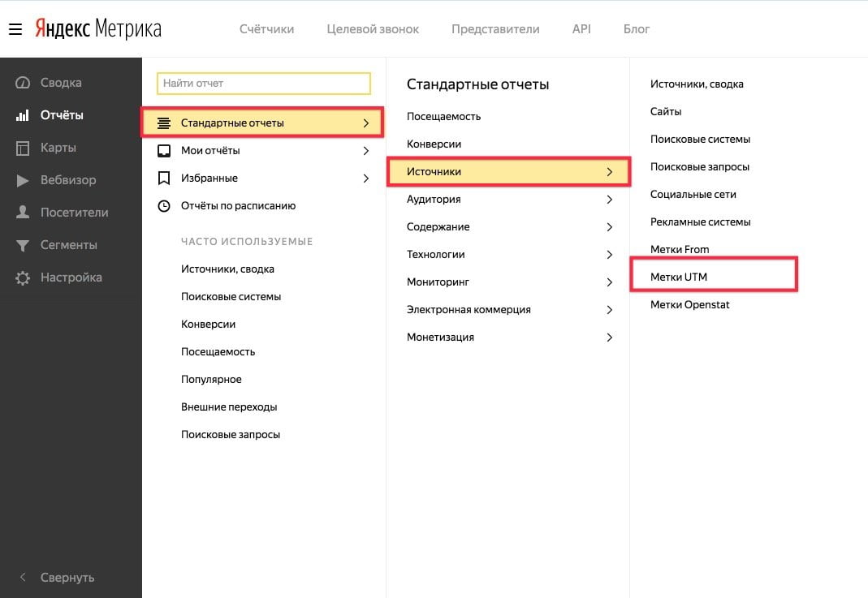Open Отчёты по расписанию
This screenshot has height=598, width=868.
238,206
